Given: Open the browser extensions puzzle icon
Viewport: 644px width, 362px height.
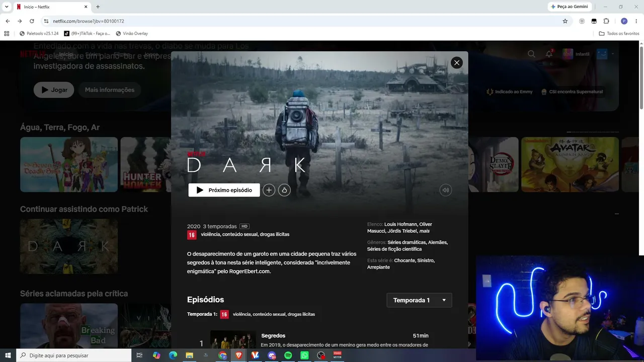Looking at the screenshot, I should click(606, 21).
